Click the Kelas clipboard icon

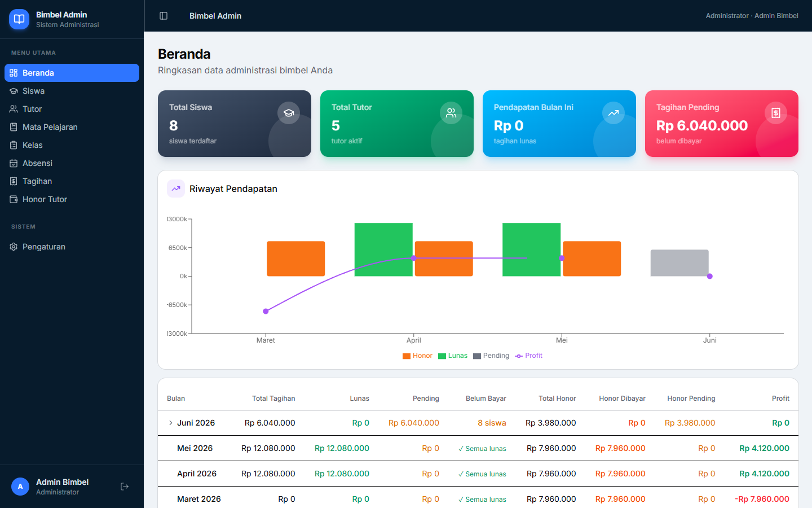[14, 145]
